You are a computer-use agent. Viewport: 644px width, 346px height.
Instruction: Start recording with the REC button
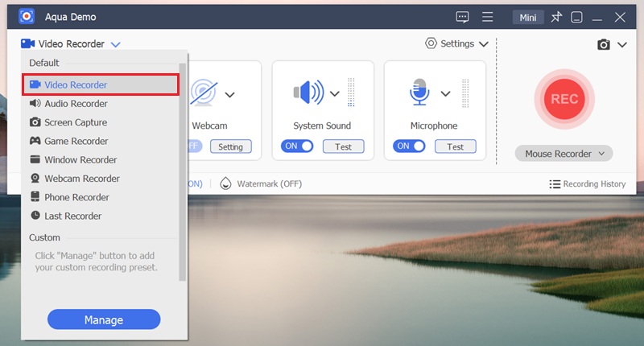click(564, 98)
